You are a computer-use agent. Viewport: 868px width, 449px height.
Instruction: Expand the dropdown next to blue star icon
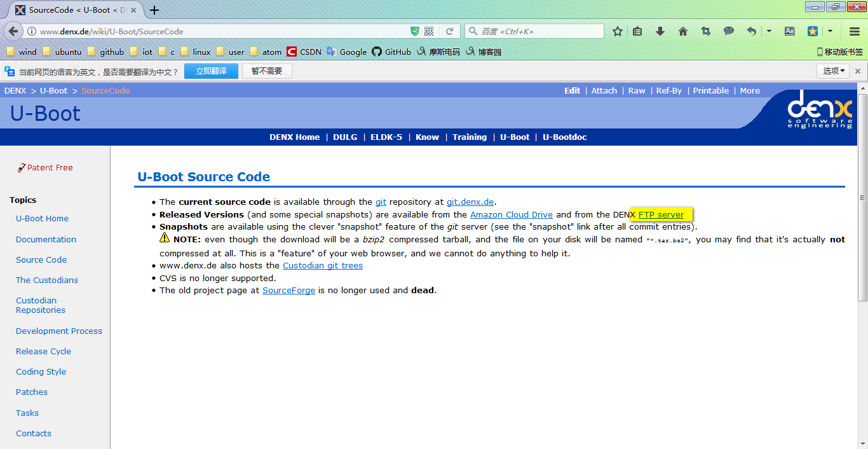(830, 31)
